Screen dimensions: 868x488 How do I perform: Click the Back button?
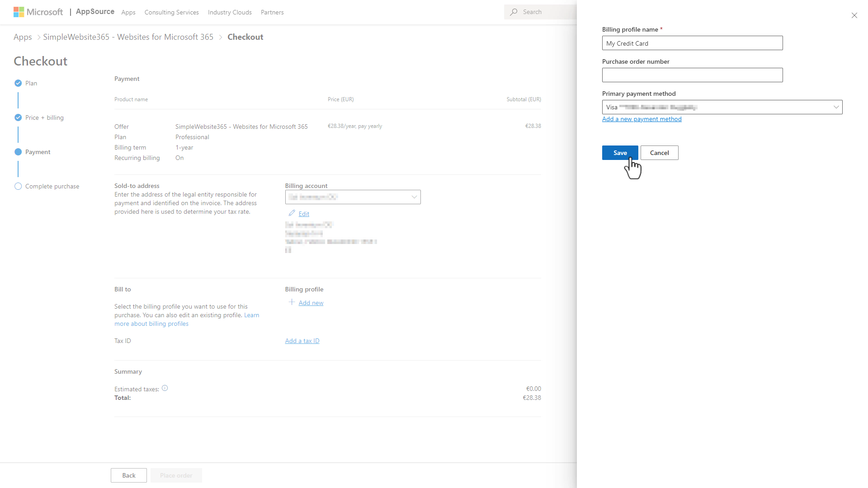pyautogui.click(x=129, y=475)
